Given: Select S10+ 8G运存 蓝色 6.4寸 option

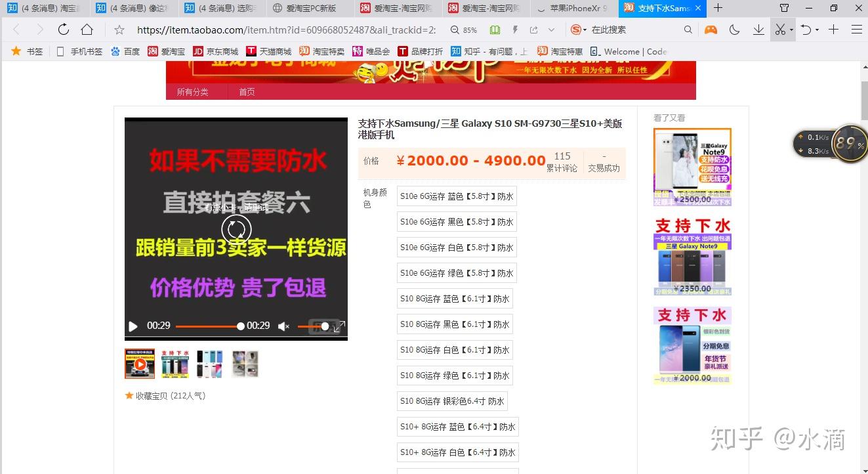Looking at the screenshot, I should click(x=458, y=427).
